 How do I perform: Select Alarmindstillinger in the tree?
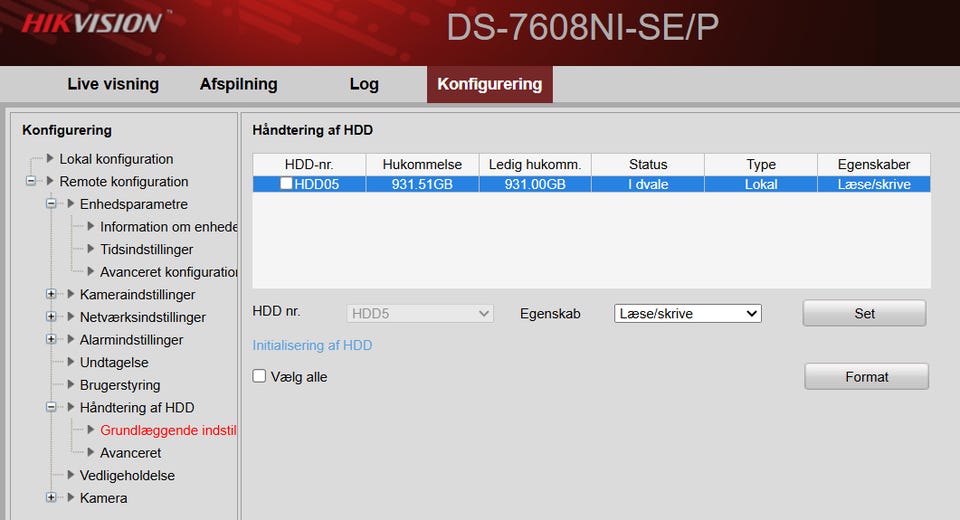[x=131, y=340]
